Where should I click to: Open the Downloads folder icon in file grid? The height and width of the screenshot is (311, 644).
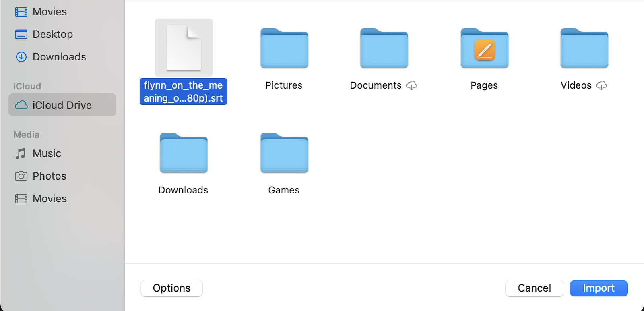pos(184,153)
